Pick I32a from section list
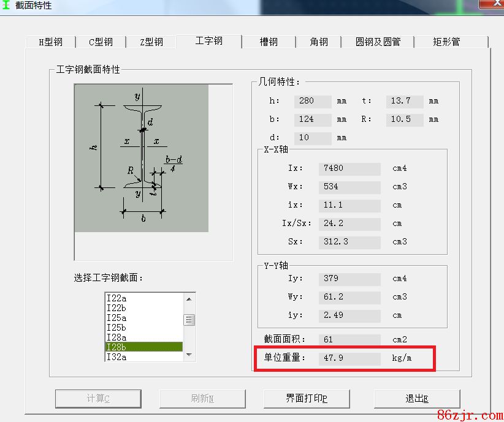The image size is (504, 422). click(143, 357)
